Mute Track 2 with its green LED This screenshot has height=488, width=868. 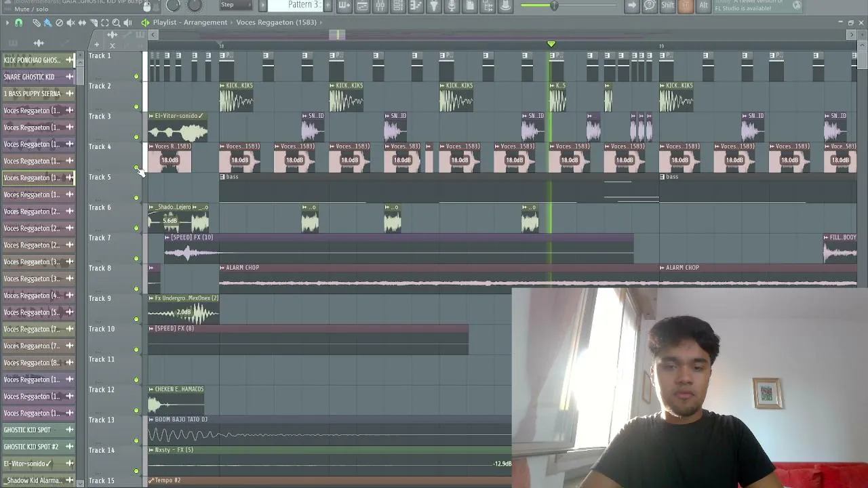tap(136, 107)
